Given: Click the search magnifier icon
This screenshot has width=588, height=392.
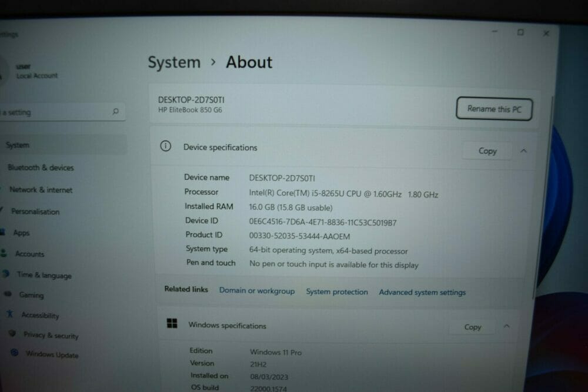Looking at the screenshot, I should pyautogui.click(x=115, y=111).
